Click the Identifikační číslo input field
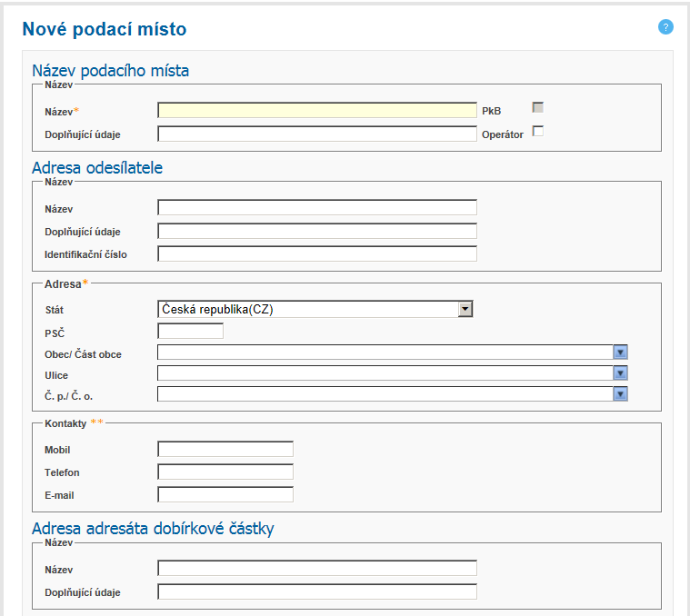 point(316,253)
